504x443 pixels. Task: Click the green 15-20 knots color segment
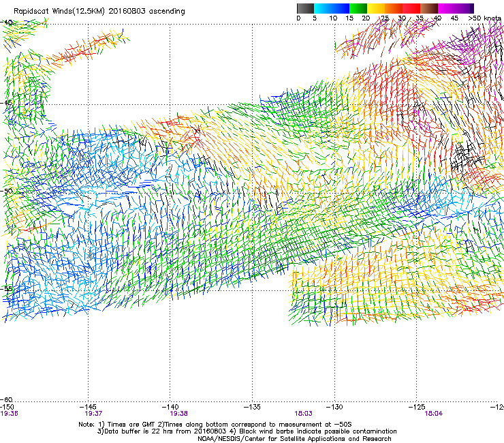tap(358, 8)
